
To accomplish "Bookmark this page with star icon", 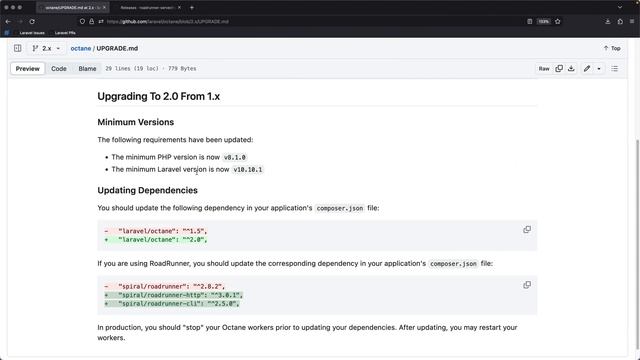I will [558, 21].
